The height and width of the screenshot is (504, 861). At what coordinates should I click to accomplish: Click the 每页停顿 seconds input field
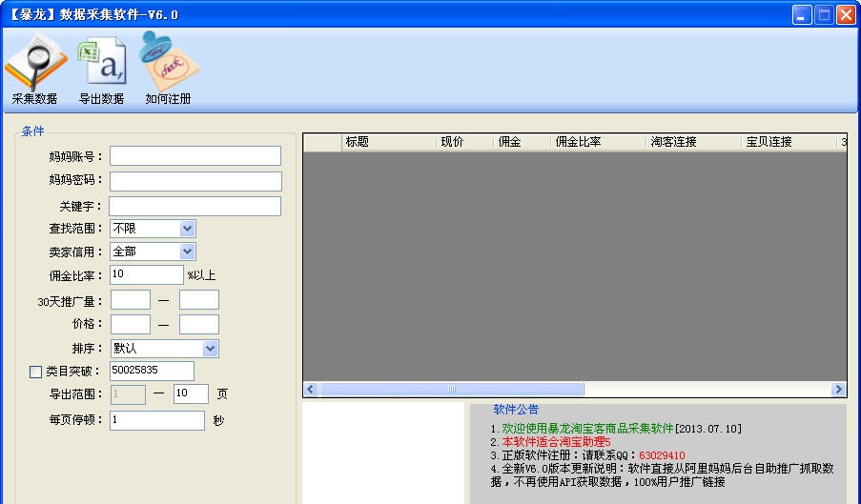(157, 420)
